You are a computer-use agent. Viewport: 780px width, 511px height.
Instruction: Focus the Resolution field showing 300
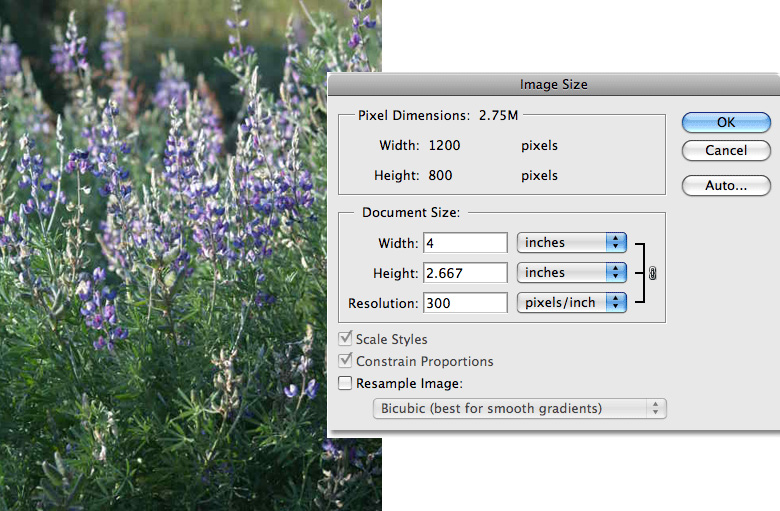(465, 302)
